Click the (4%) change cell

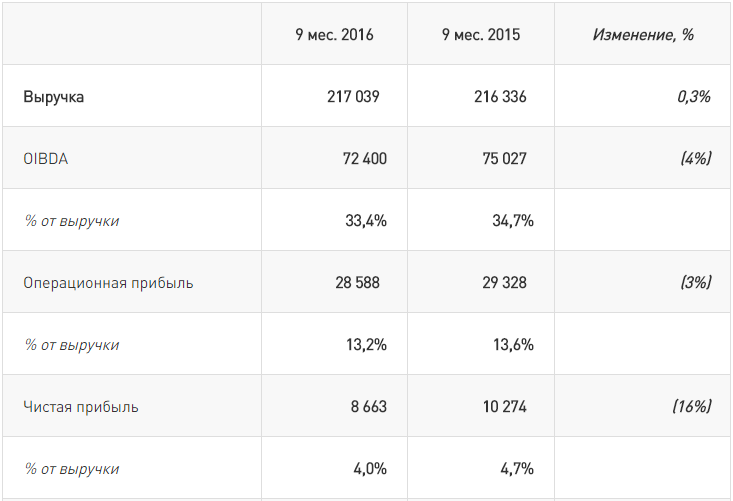[694, 159]
